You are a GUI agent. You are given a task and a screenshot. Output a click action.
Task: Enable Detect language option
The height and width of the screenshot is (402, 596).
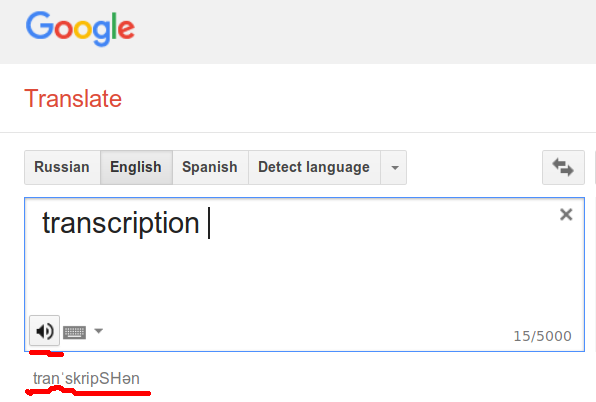[314, 168]
